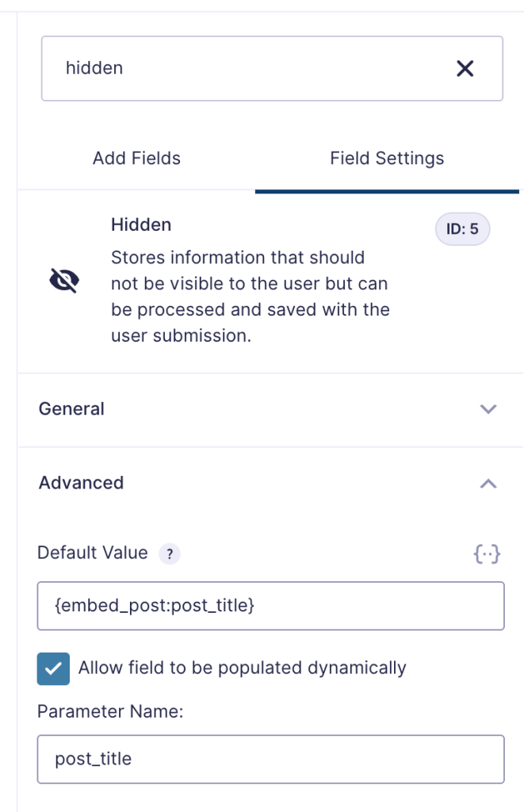Uncheck the populate dynamically checkbox
Image resolution: width=524 pixels, height=812 pixels.
click(x=53, y=668)
